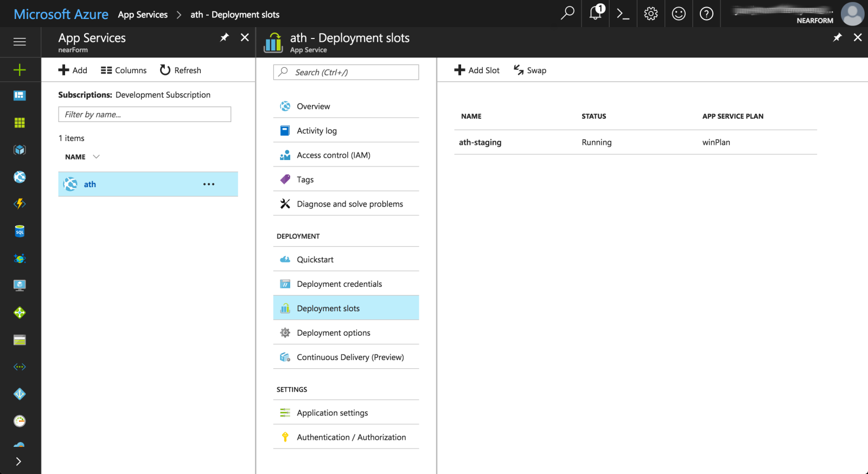868x474 pixels.
Task: Click the Add Slot button
Action: (477, 70)
